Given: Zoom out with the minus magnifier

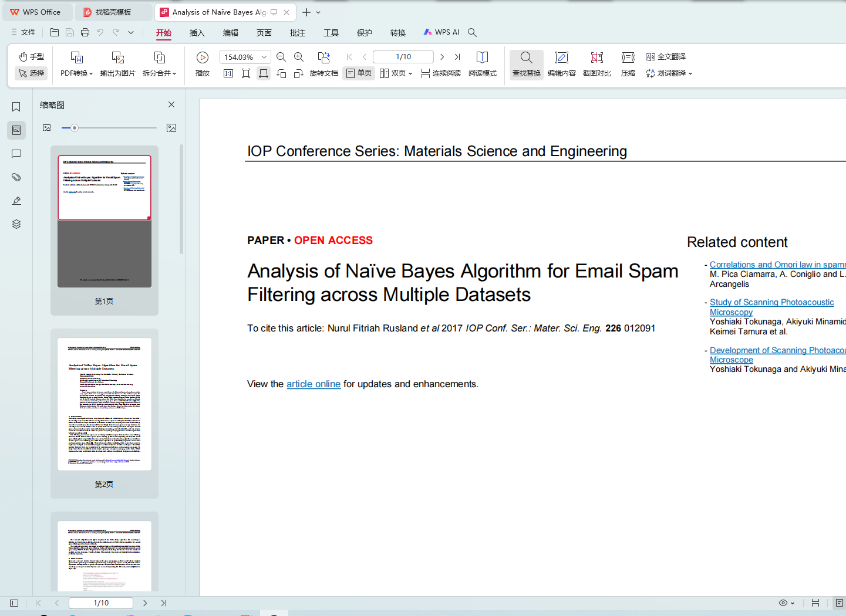Looking at the screenshot, I should click(281, 57).
